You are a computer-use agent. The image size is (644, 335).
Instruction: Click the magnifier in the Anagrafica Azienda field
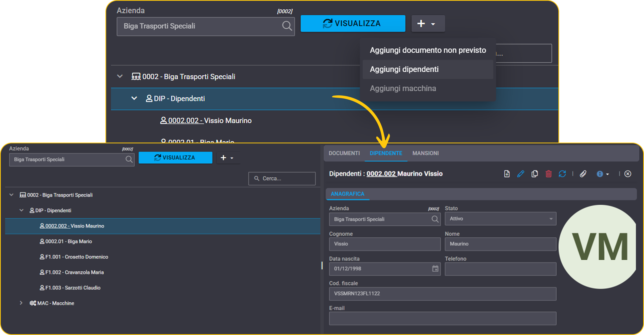pos(435,219)
